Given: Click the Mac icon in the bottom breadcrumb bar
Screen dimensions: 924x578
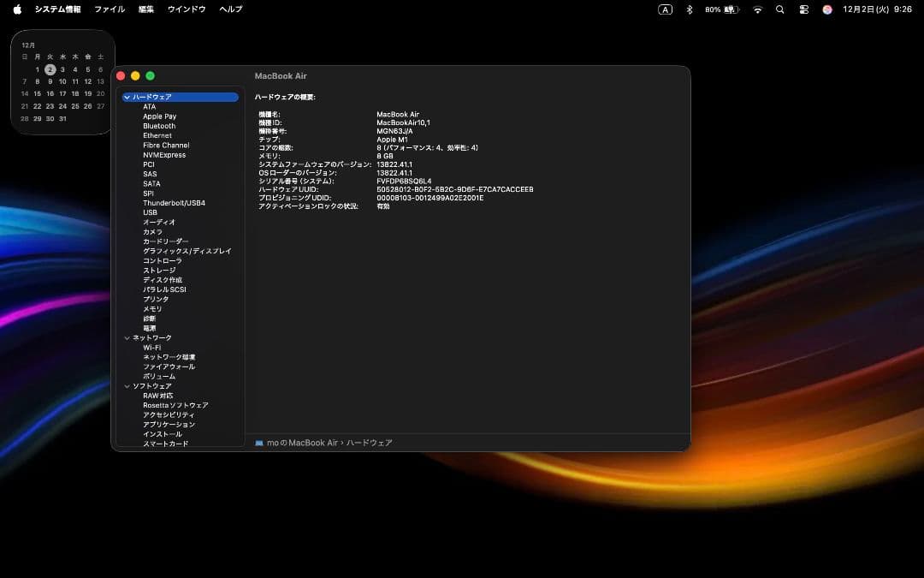Looking at the screenshot, I should pyautogui.click(x=259, y=443).
